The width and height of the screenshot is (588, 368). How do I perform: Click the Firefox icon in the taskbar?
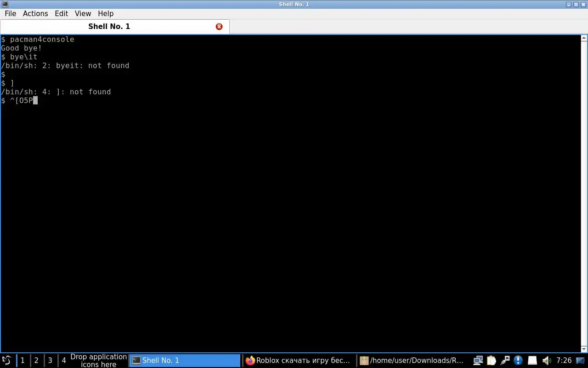[250, 361]
